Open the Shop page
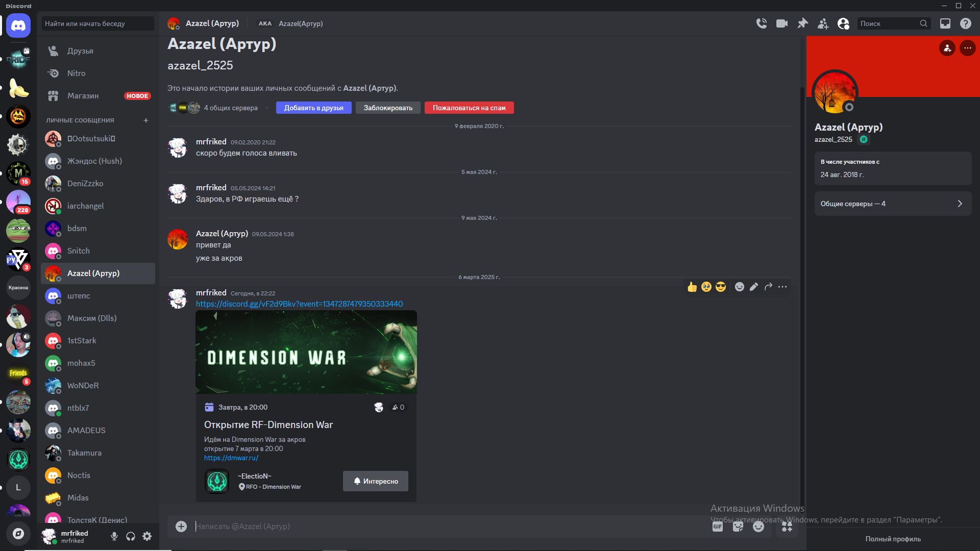Image resolution: width=980 pixels, height=551 pixels. [98, 96]
